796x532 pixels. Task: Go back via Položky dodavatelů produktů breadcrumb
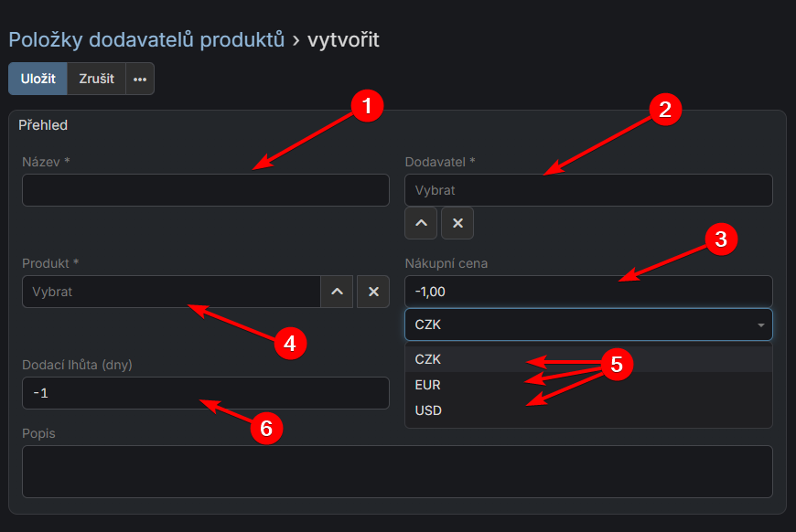[x=145, y=39]
